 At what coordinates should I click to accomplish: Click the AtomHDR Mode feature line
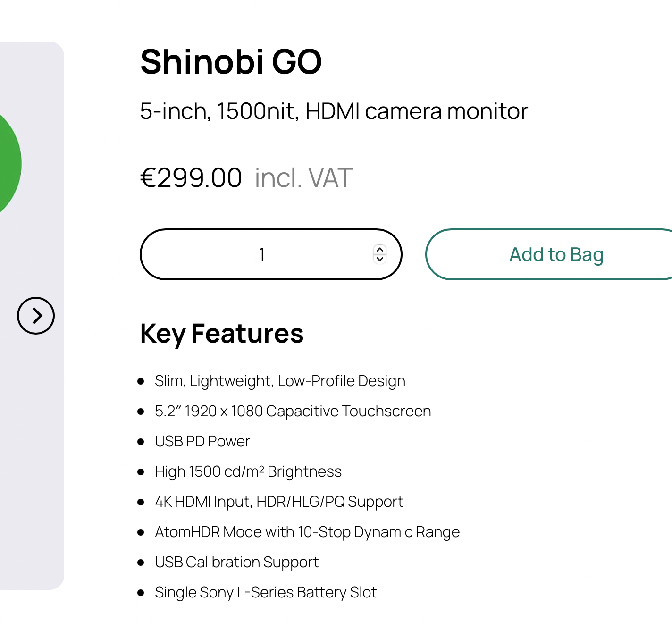307,532
